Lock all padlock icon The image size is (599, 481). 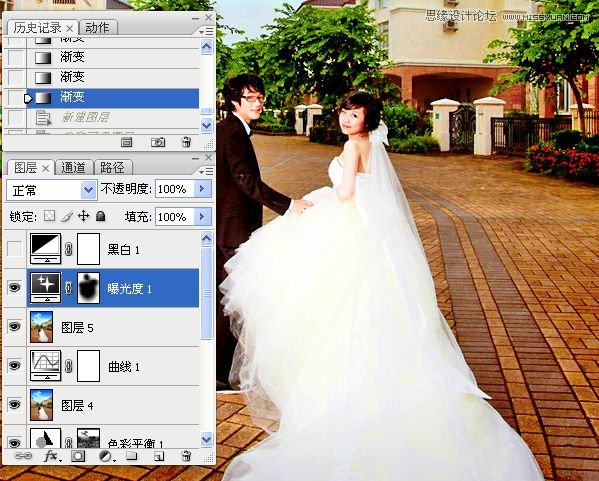coord(100,216)
